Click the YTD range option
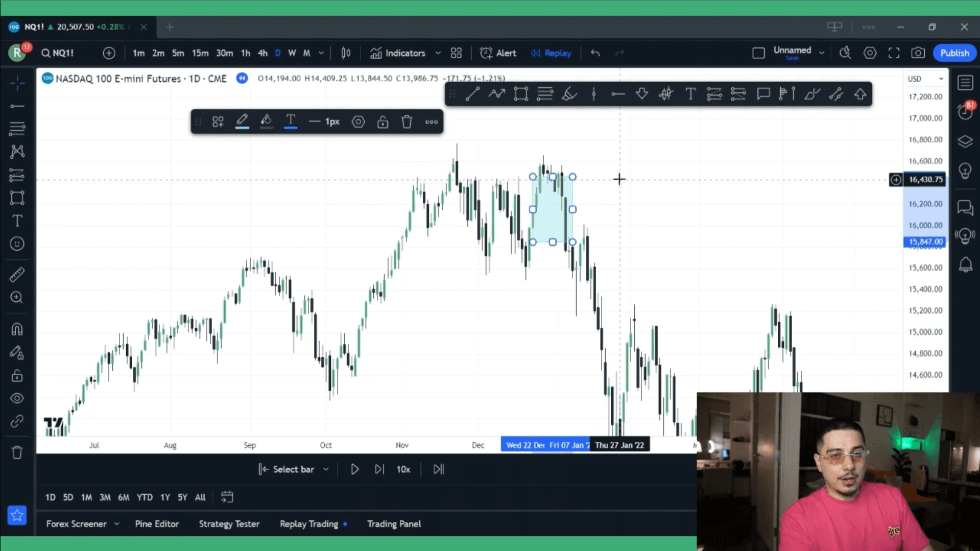980x551 pixels. tap(145, 497)
